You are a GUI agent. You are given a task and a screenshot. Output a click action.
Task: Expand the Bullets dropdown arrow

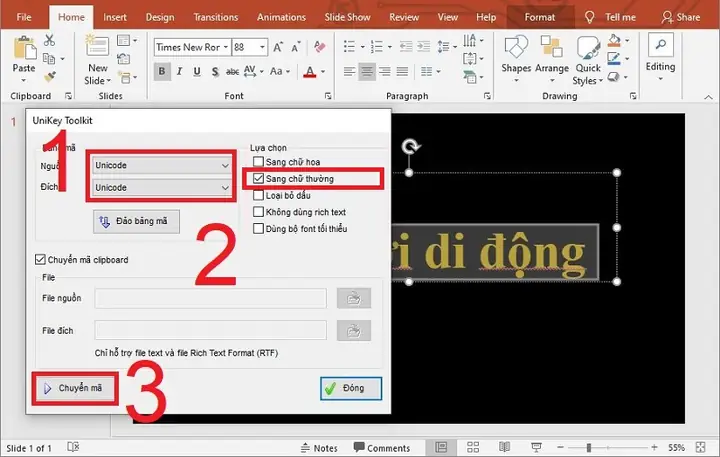tap(362, 47)
